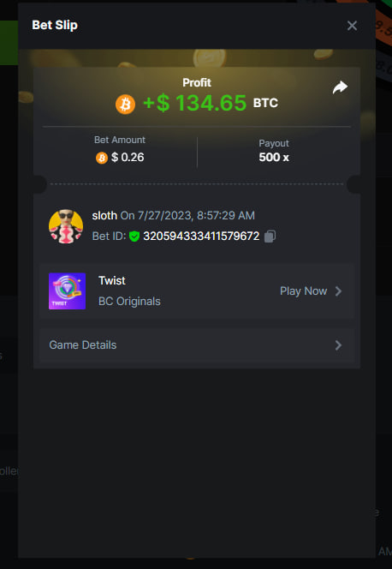
Task: Click the Bitcoin icon beside profit amount
Action: [125, 105]
